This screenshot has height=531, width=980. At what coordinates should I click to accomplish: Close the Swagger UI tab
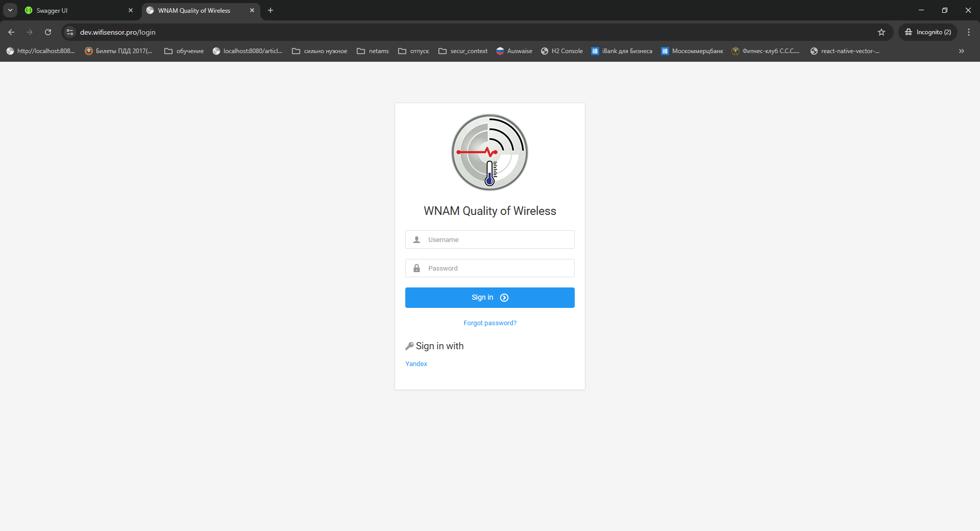click(x=131, y=10)
